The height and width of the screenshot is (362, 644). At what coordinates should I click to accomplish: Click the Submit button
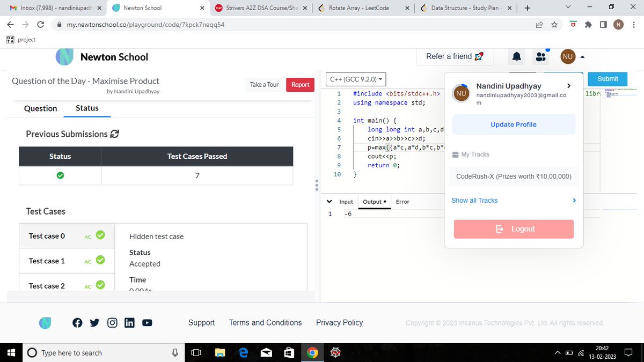pyautogui.click(x=607, y=78)
